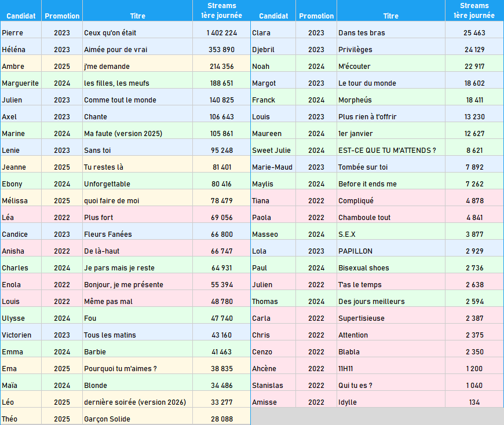This screenshot has height=425, width=504.
Task: Select candidate Chris
Action: (x=273, y=332)
